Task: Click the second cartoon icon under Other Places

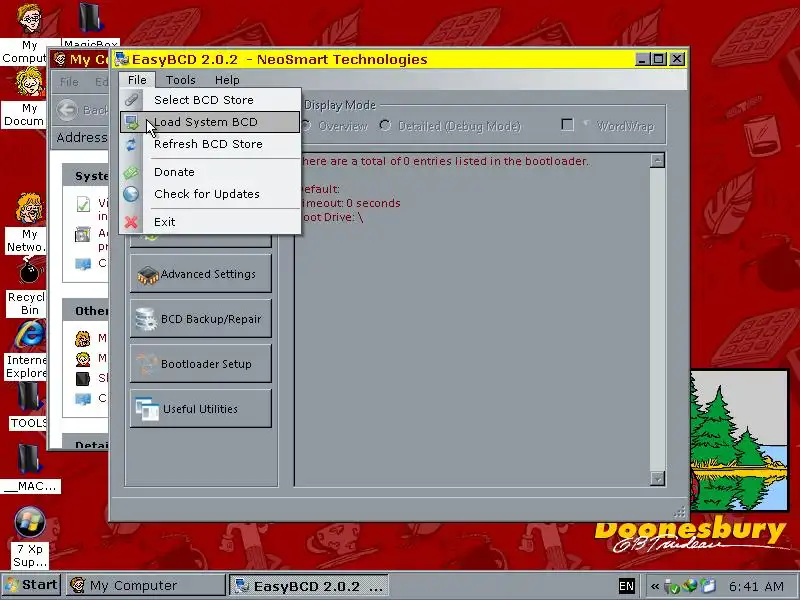Action: [x=83, y=359]
